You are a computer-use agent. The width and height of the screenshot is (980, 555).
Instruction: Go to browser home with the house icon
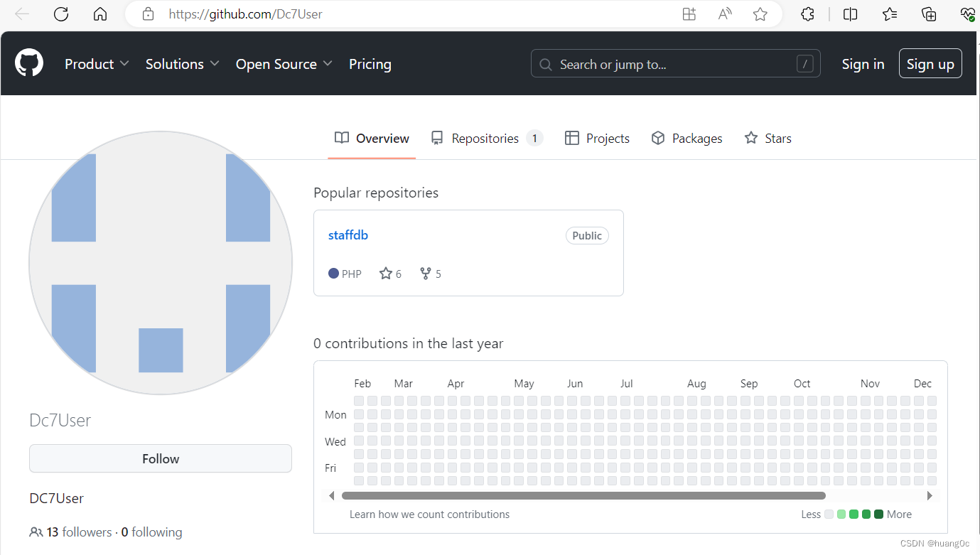(100, 14)
